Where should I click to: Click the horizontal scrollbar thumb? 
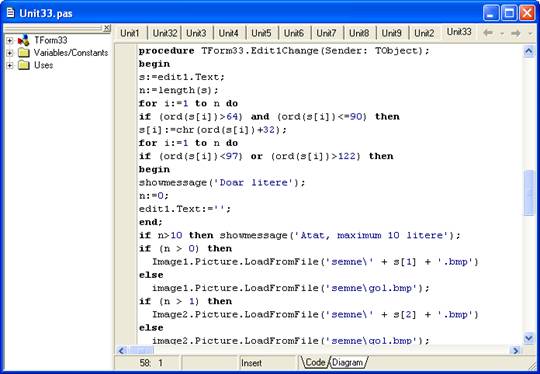coord(141,351)
